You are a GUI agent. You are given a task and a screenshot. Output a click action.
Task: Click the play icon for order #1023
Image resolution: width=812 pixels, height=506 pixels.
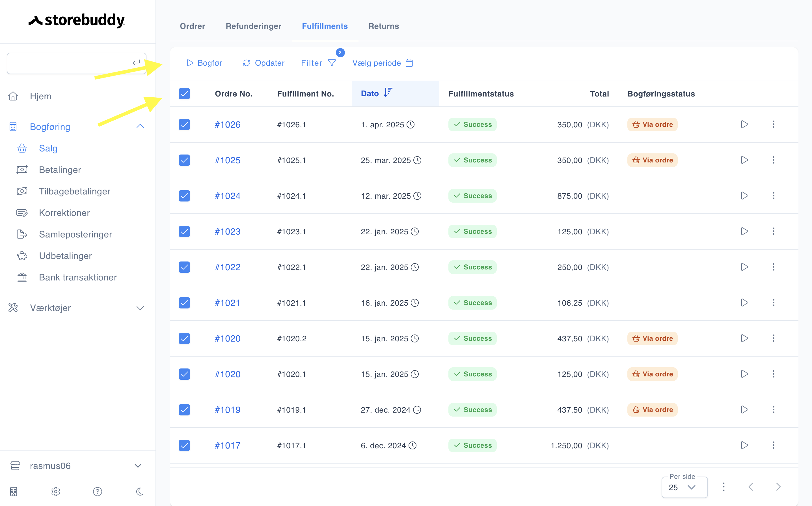click(x=744, y=231)
